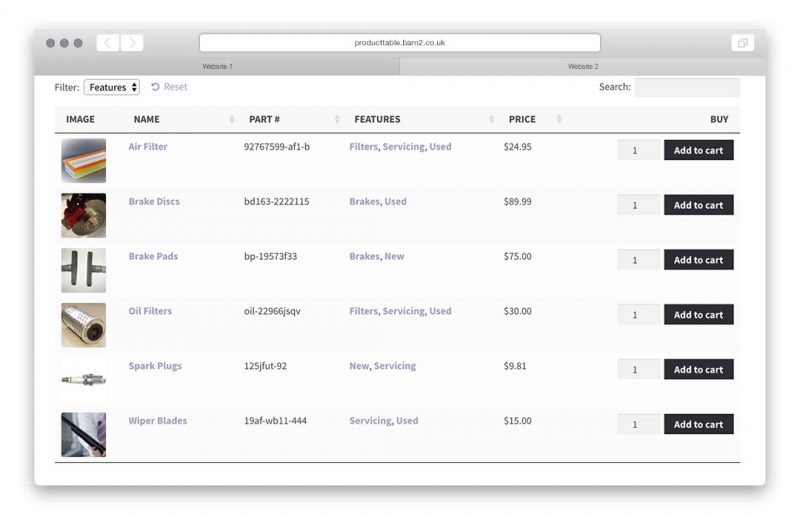Click the browser back arrow

tap(108, 43)
